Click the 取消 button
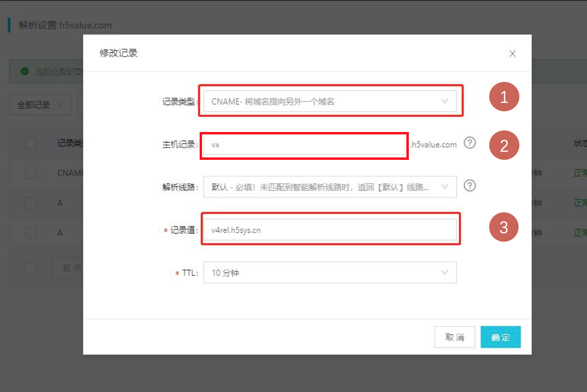 [x=455, y=337]
